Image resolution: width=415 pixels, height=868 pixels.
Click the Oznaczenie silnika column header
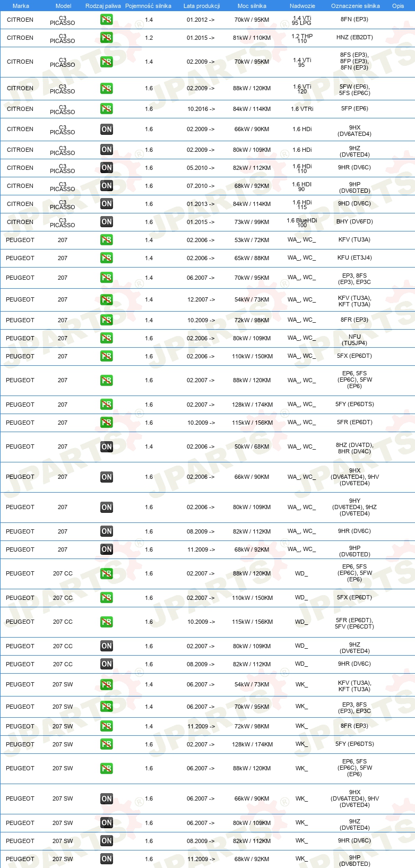point(356,6)
